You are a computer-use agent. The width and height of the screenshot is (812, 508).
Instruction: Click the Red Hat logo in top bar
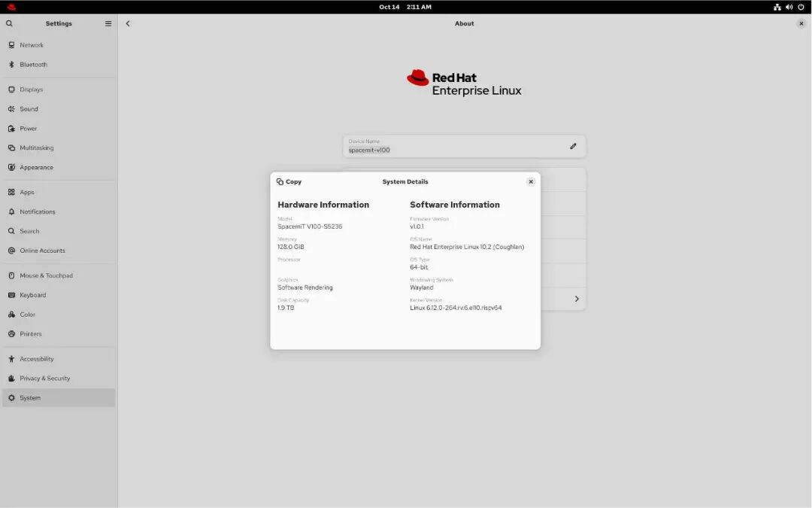pyautogui.click(x=11, y=7)
